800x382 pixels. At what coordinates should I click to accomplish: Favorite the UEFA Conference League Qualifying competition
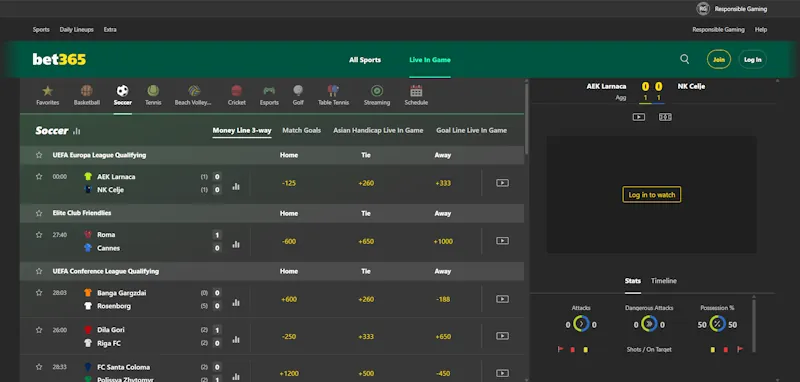[39, 271]
